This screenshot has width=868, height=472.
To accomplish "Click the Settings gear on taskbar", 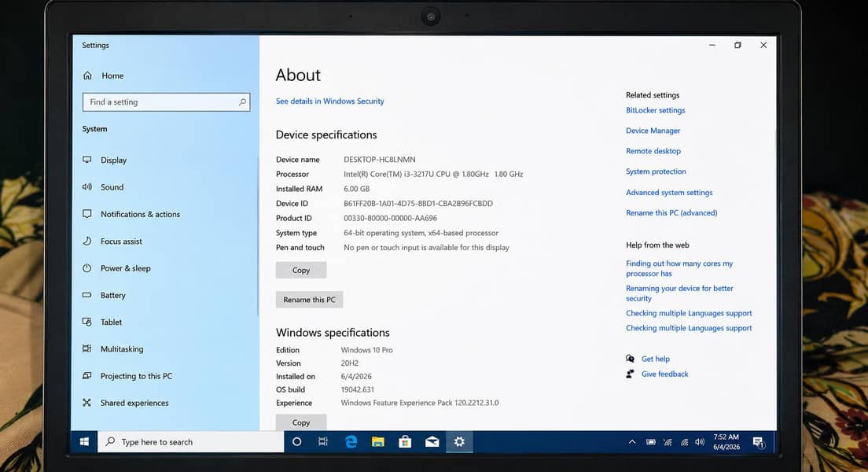I will click(x=459, y=442).
